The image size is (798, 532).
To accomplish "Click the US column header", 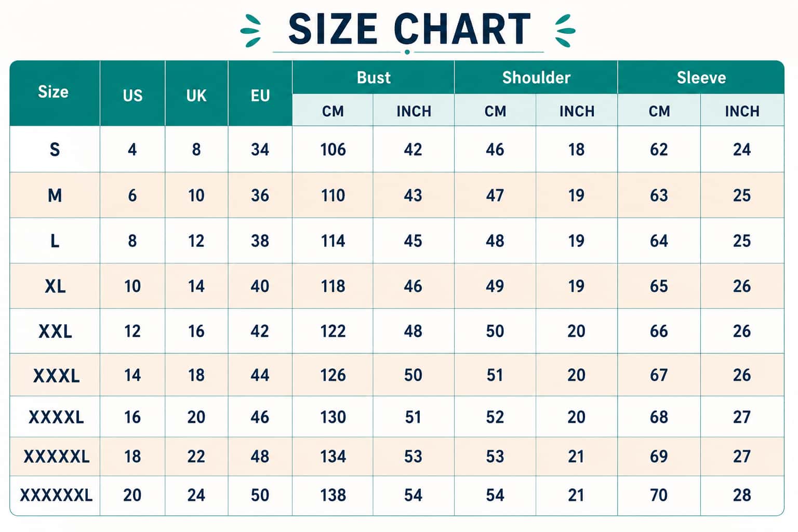I will (132, 96).
